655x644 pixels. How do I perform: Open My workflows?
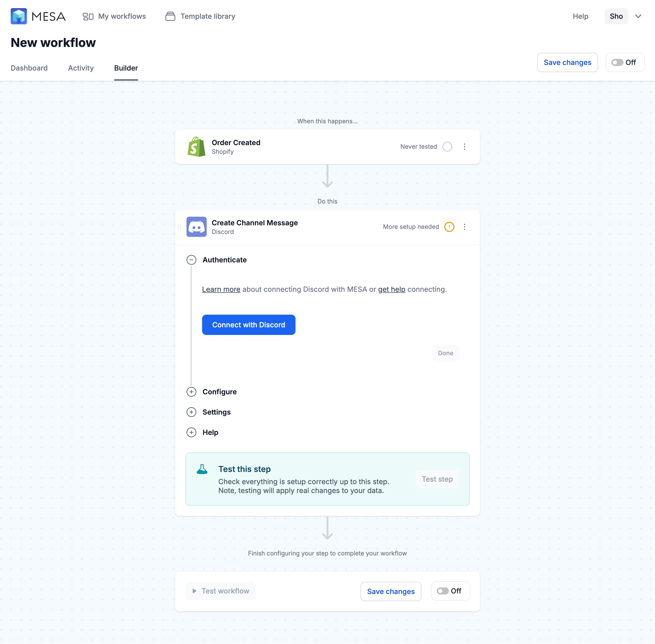(x=114, y=16)
